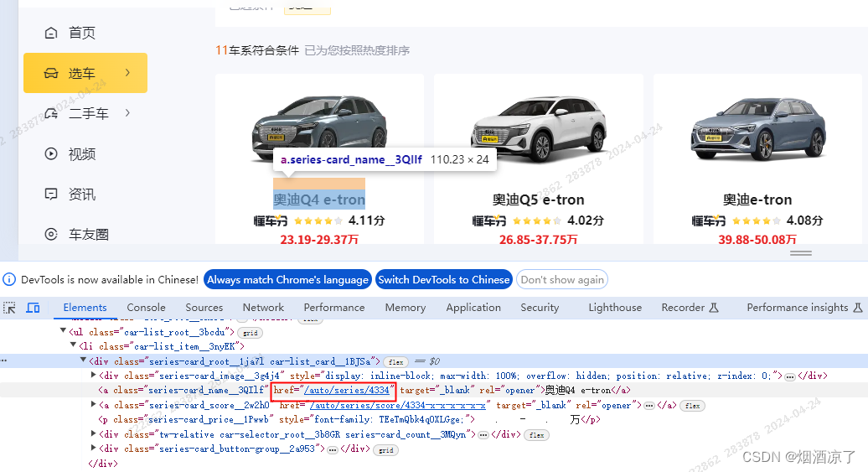
Task: Click the /auto/series/score/4334 href link
Action: [397, 405]
